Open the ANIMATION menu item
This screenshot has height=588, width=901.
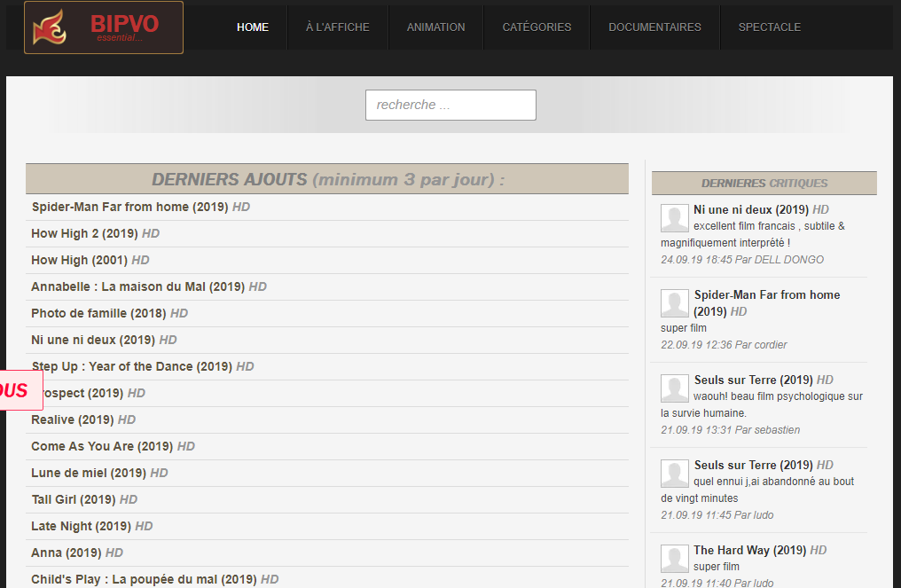435,27
